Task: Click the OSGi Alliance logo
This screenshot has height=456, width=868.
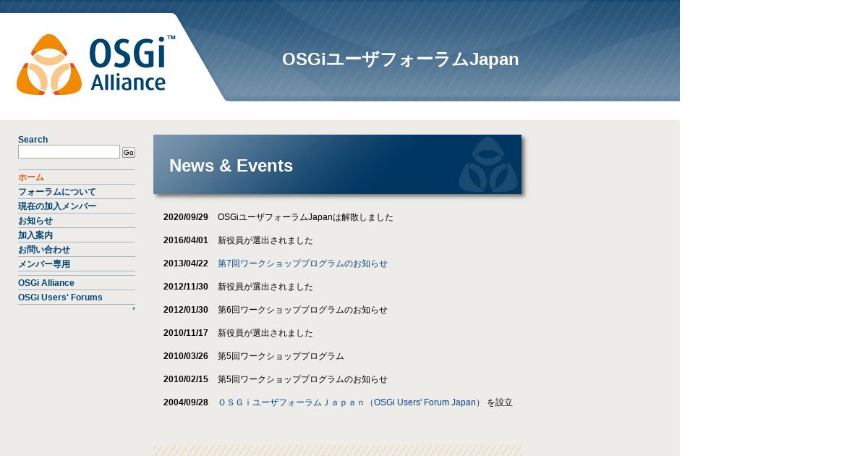Action: point(95,64)
